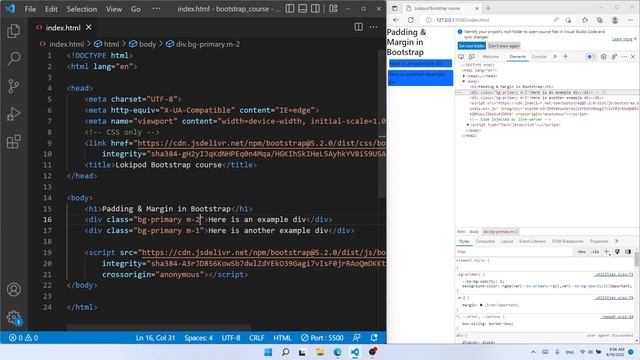Open the browser profile avatar
Image resolution: width=640 pixels, height=360 pixels.
615,20
